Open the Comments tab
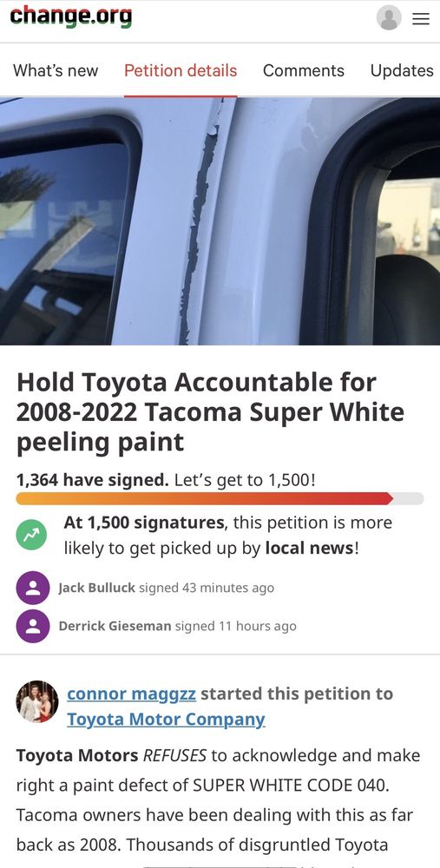Screen dimensions: 440x868 click(x=303, y=71)
